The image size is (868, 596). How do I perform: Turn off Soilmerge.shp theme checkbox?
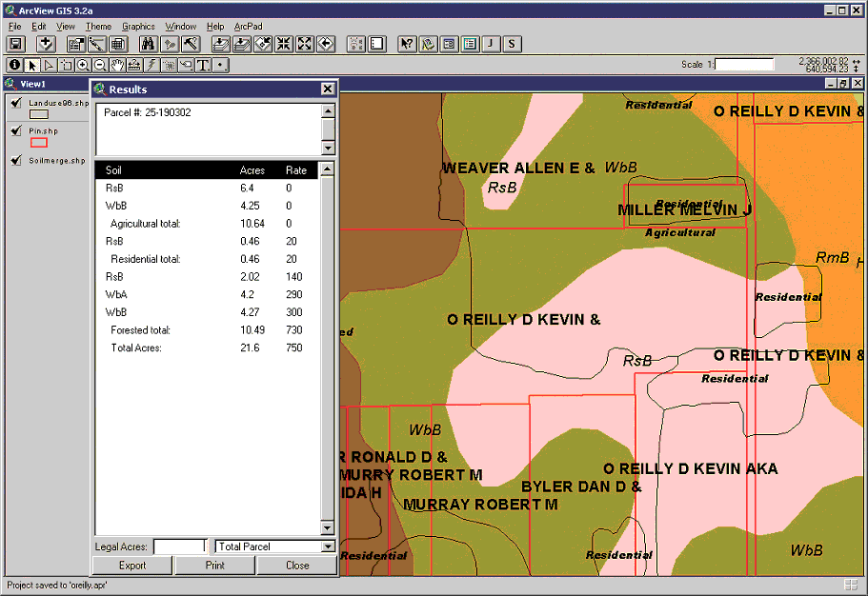click(x=15, y=160)
